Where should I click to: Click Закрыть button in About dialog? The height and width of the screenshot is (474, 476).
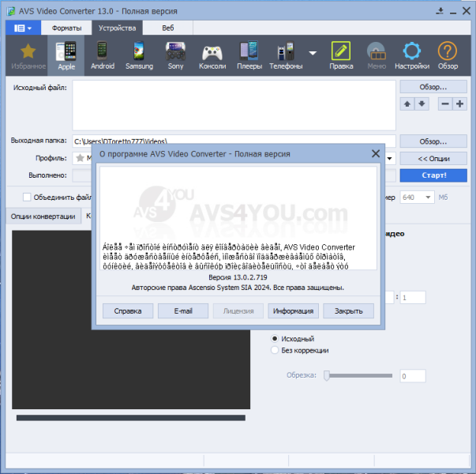(x=348, y=310)
